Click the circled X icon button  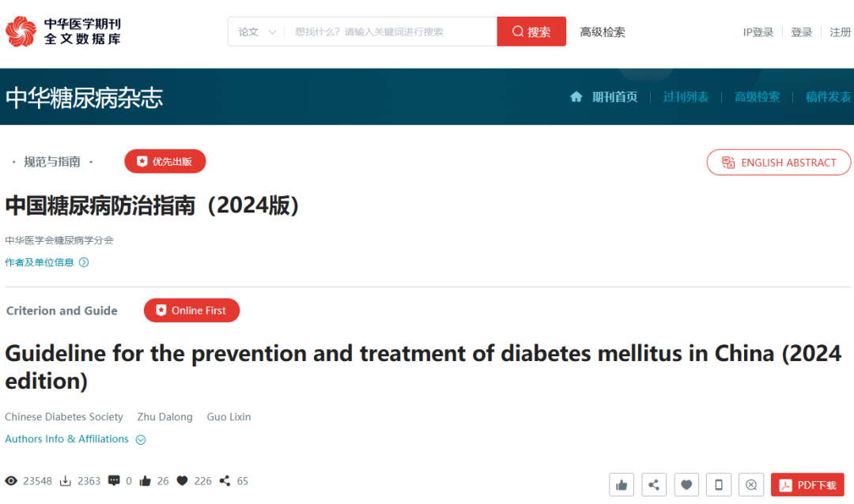pos(751,484)
